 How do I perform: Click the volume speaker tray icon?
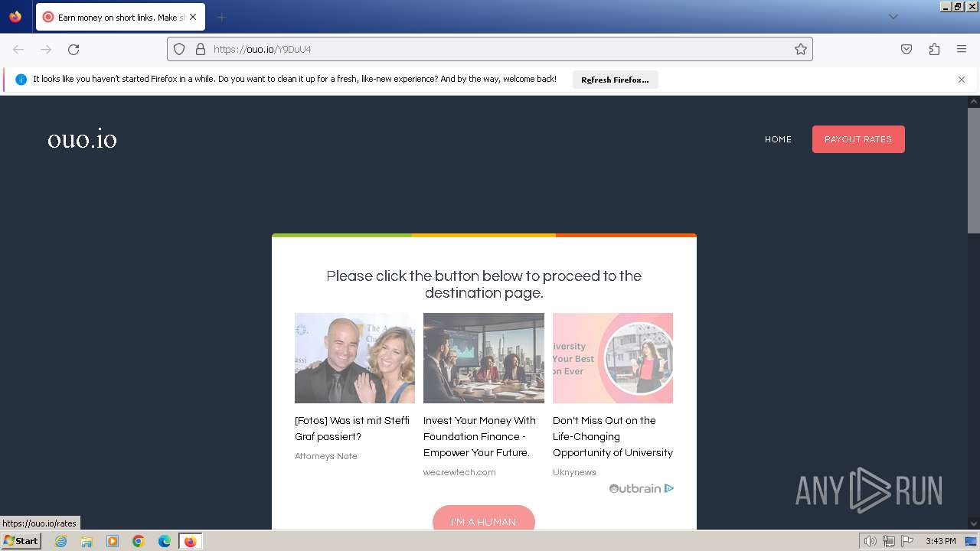pyautogui.click(x=870, y=541)
